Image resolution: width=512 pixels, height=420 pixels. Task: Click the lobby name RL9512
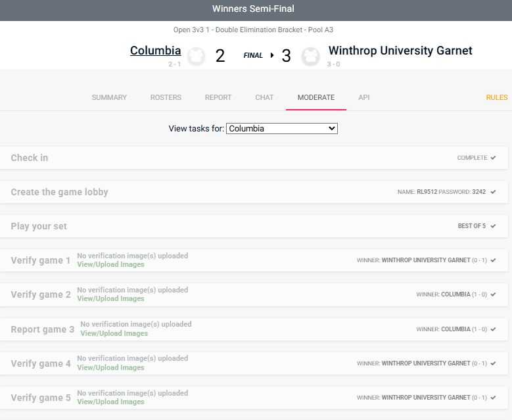click(x=427, y=192)
